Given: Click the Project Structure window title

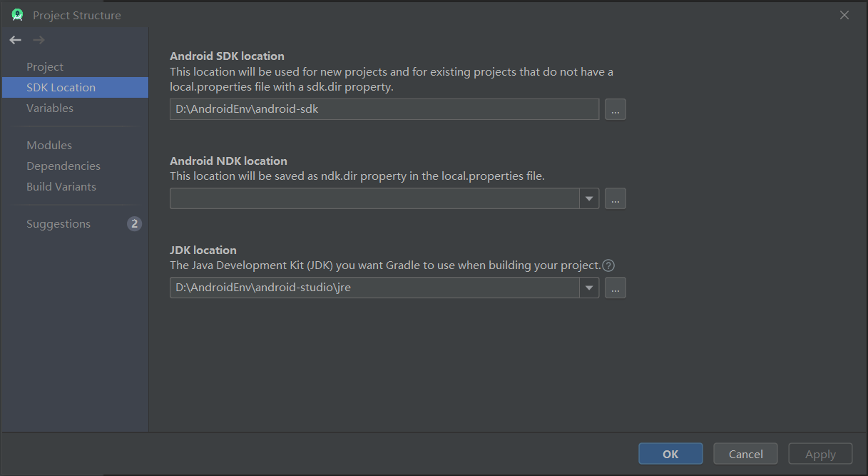Looking at the screenshot, I should pyautogui.click(x=77, y=15).
